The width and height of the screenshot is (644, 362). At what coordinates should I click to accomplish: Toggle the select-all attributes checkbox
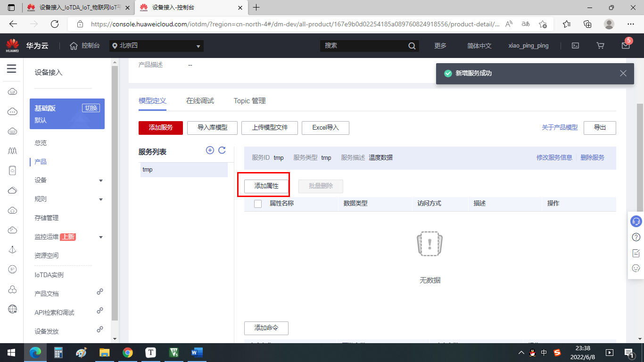[258, 204]
